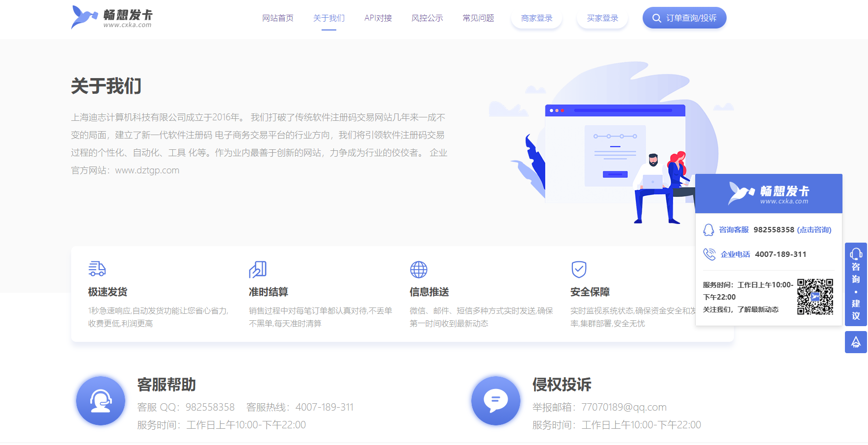Click the 买家登录 button
Screen dimensions: 868x445
(602, 18)
